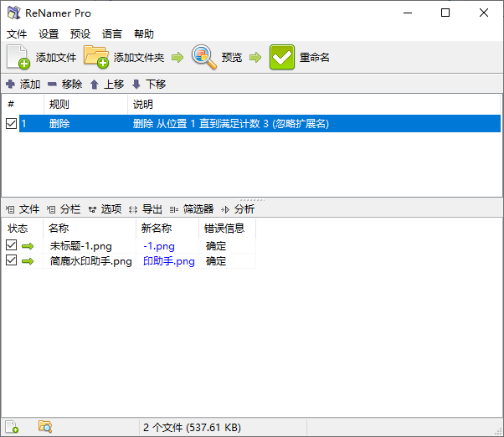Maximize the ReNamer Pro window
The height and width of the screenshot is (437, 504).
coord(445,13)
